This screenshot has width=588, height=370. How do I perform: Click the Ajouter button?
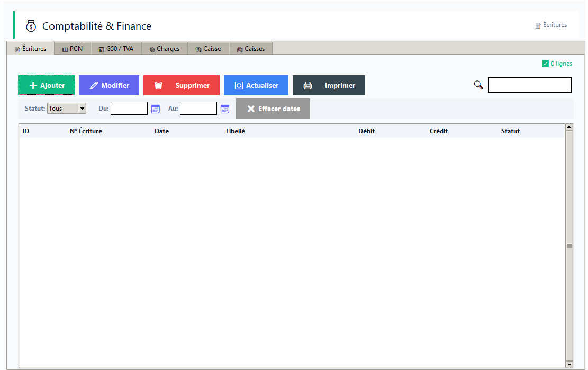coord(46,85)
